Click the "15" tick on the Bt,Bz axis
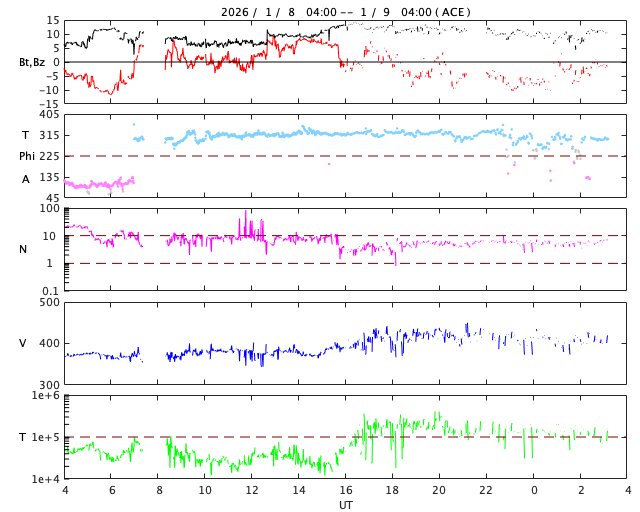The image size is (640, 512). pos(53,20)
